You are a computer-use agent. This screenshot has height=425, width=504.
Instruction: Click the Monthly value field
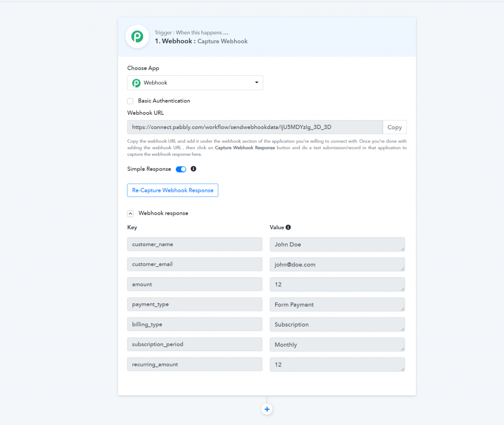pyautogui.click(x=337, y=345)
